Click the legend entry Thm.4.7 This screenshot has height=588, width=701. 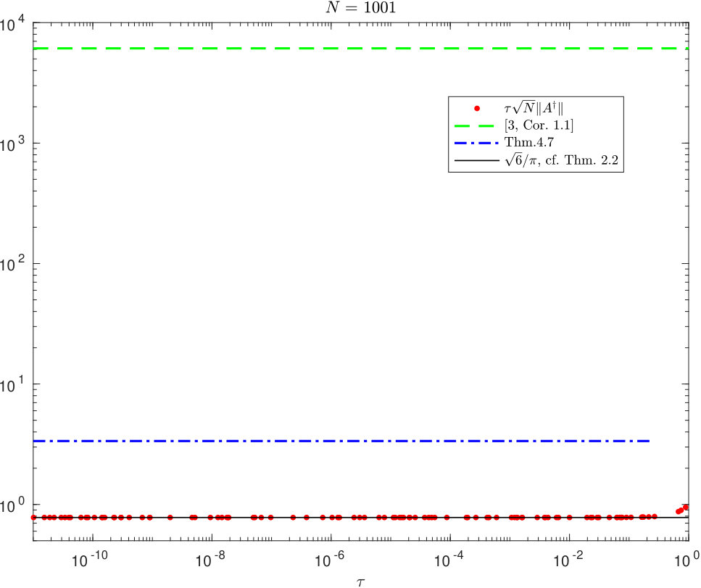tap(529, 142)
